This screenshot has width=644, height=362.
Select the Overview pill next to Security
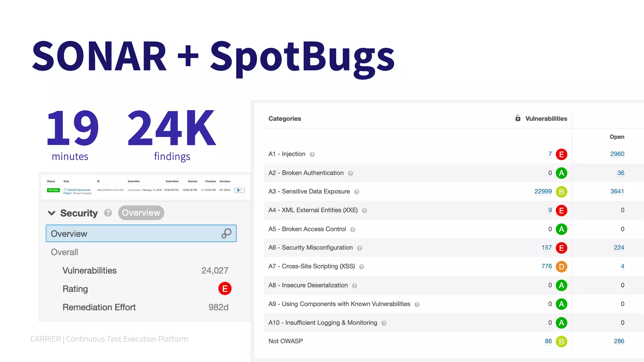point(141,213)
